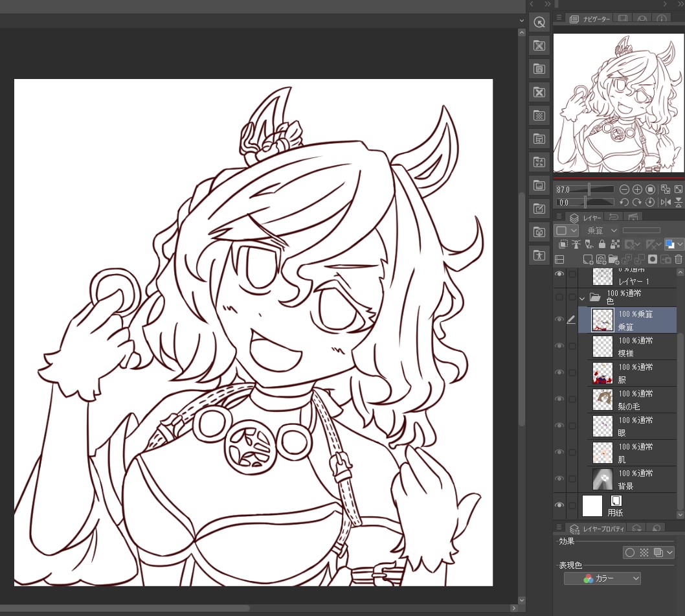Open the 表現色 カラー dropdown

[602, 578]
